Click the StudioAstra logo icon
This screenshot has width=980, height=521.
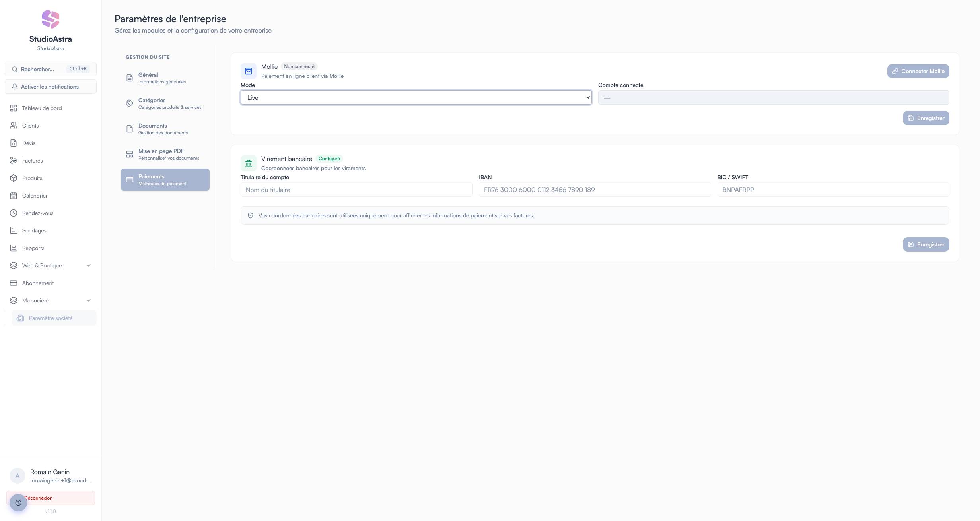[x=51, y=19]
